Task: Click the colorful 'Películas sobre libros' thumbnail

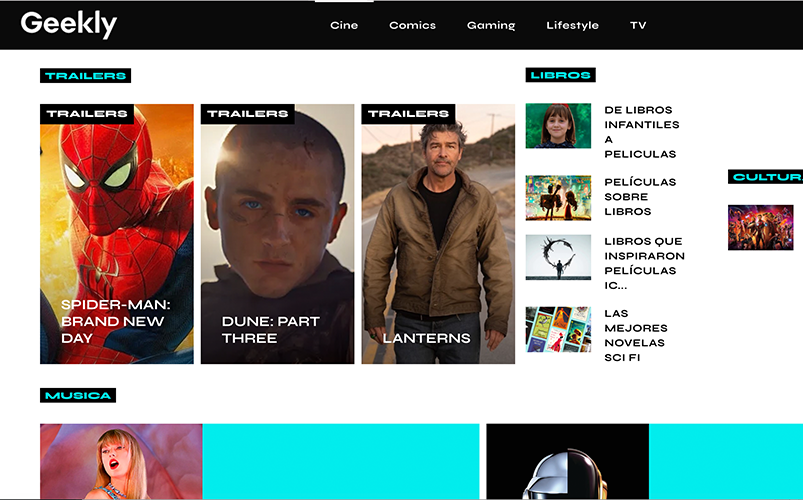Action: click(558, 197)
